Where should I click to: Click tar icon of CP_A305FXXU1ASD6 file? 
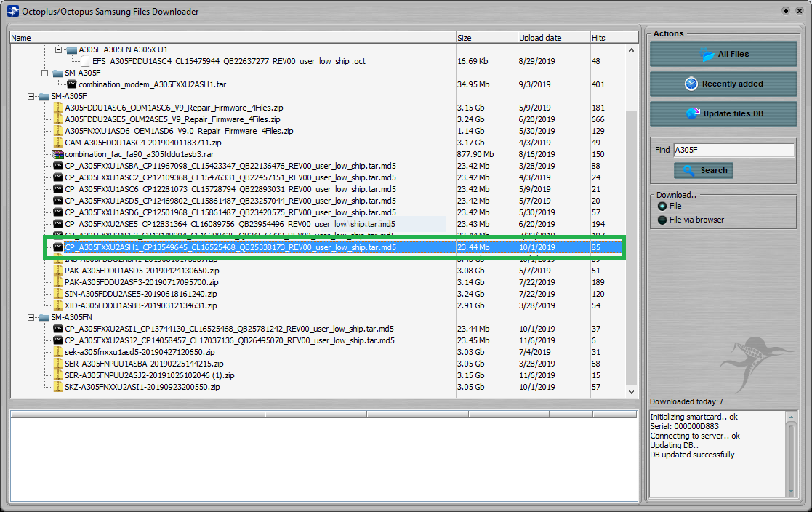[x=57, y=212]
